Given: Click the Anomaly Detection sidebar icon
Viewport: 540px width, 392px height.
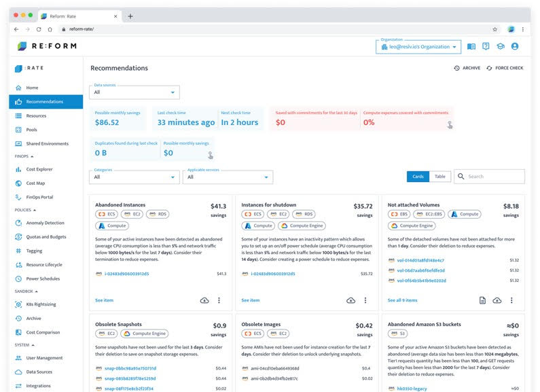Looking at the screenshot, I should pos(18,223).
